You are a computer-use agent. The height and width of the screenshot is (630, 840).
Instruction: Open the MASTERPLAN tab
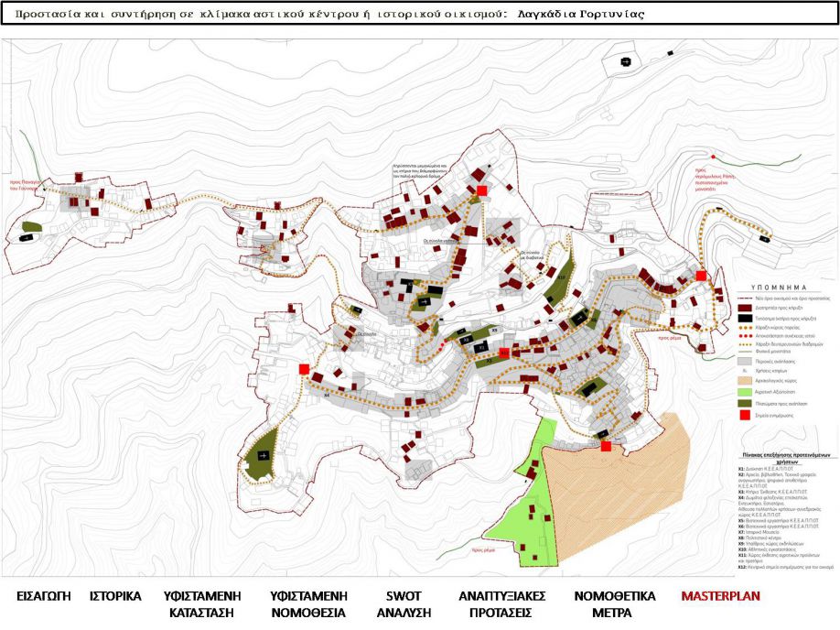pyautogui.click(x=720, y=596)
